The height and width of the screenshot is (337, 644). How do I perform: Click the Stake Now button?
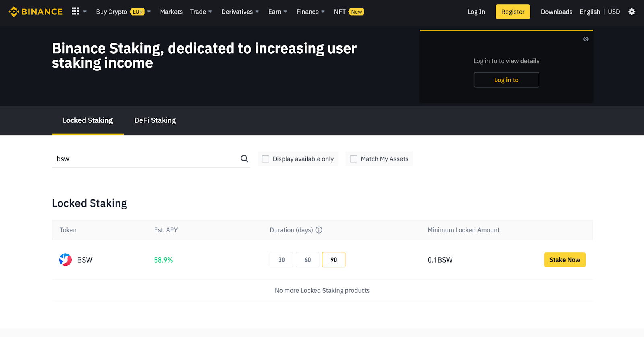(x=565, y=260)
